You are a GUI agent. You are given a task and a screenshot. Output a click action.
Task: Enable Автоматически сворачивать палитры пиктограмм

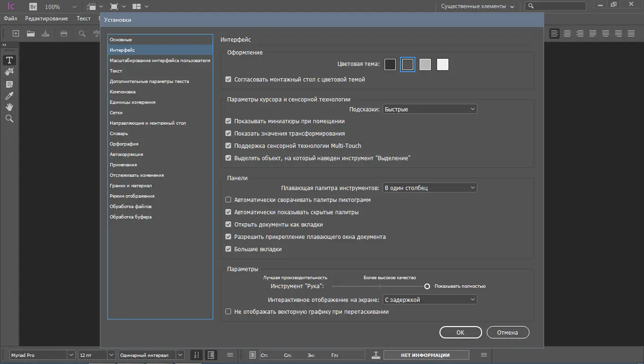click(x=228, y=200)
